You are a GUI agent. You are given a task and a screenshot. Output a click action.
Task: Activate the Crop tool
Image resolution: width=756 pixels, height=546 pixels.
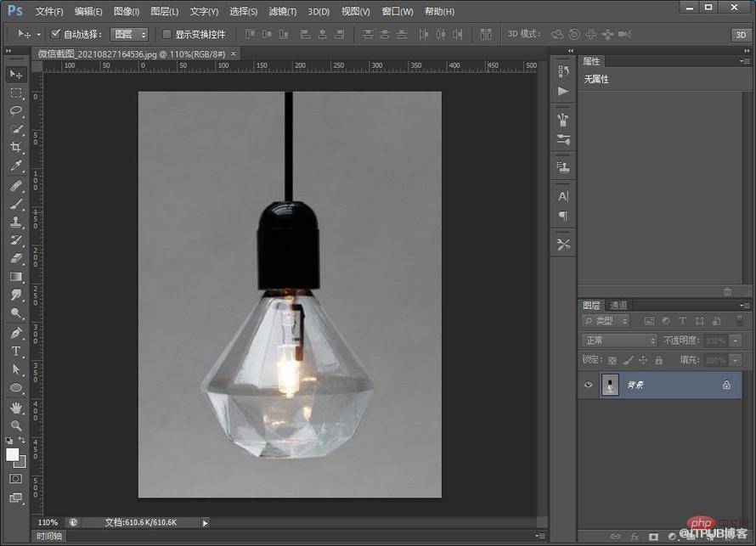pyautogui.click(x=16, y=148)
